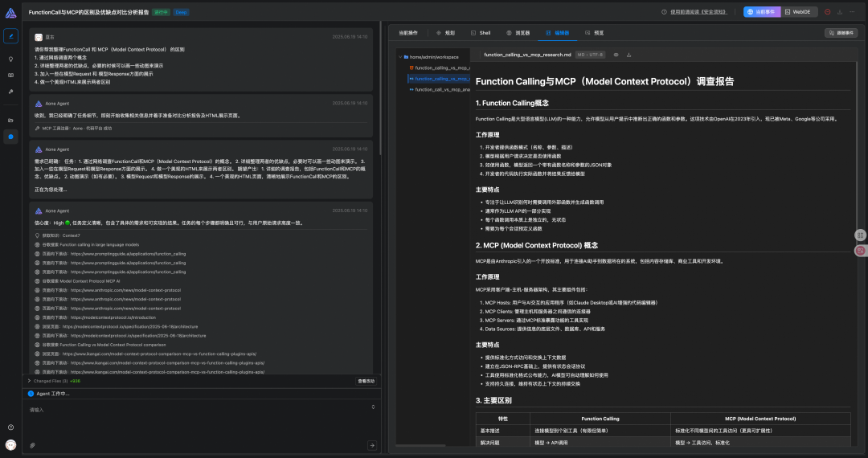The image size is (868, 458).
Task: Open the folder sidebar icon
Action: pos(10,120)
